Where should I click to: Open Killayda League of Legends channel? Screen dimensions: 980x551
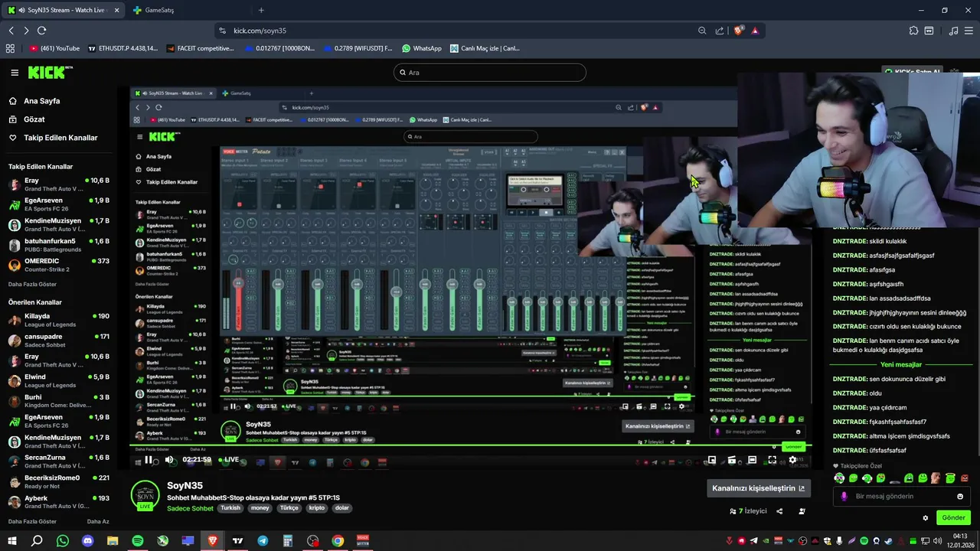point(59,320)
